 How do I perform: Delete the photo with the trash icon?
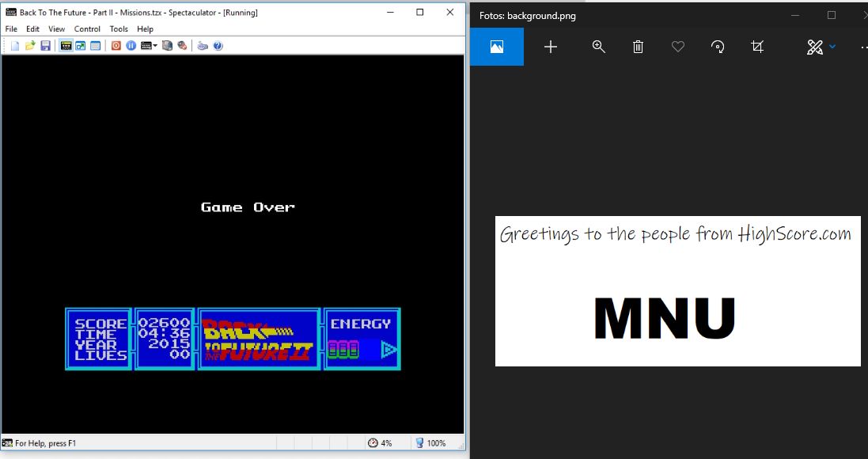638,47
